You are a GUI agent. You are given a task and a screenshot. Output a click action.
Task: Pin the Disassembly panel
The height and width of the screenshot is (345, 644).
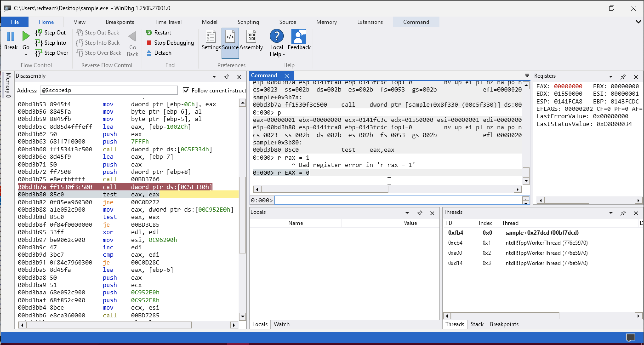[x=226, y=77]
